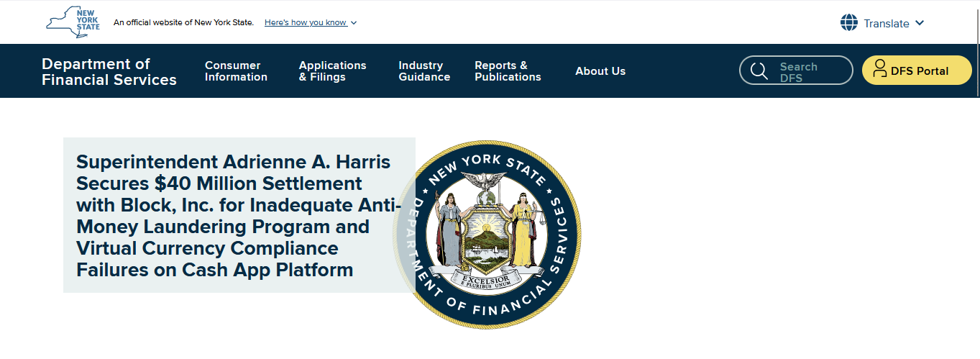
Task: Open the About Us menu
Action: click(600, 71)
